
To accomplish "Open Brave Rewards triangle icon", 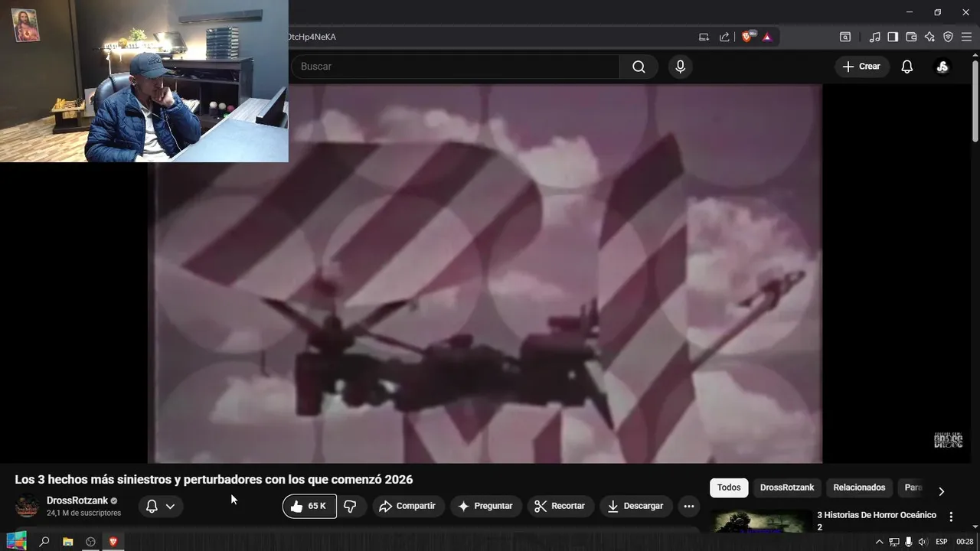I will tap(766, 37).
